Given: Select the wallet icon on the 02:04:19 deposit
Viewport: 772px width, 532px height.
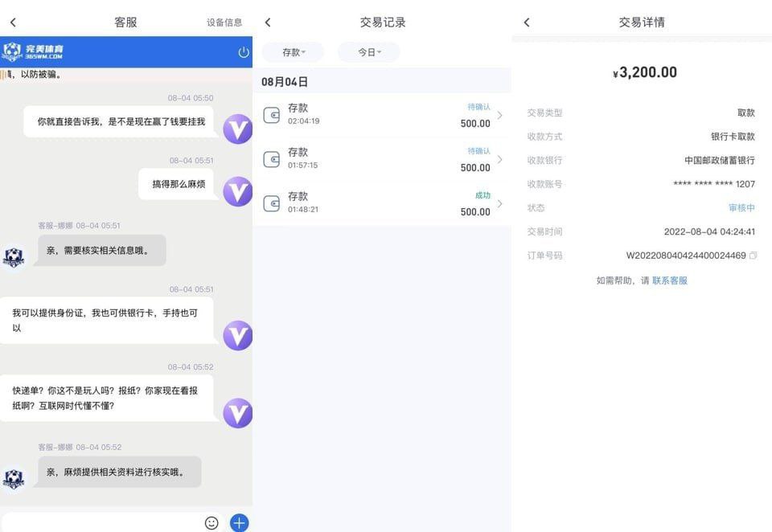Looking at the screenshot, I should click(x=274, y=113).
